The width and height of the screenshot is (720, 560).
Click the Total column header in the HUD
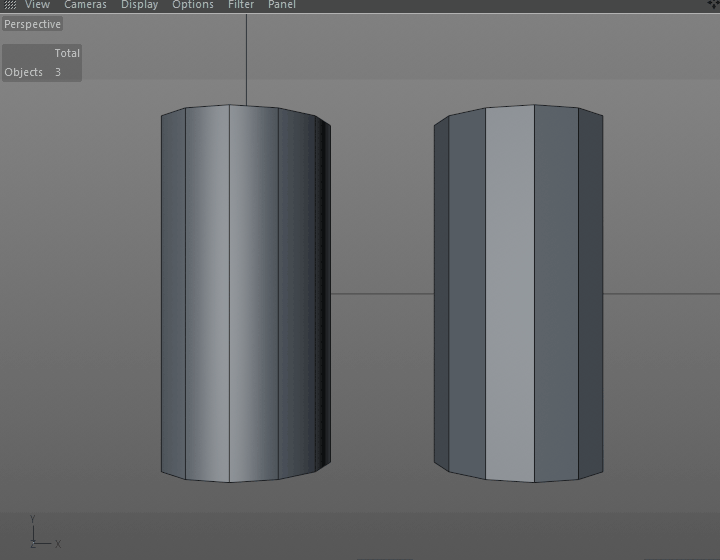[x=67, y=53]
